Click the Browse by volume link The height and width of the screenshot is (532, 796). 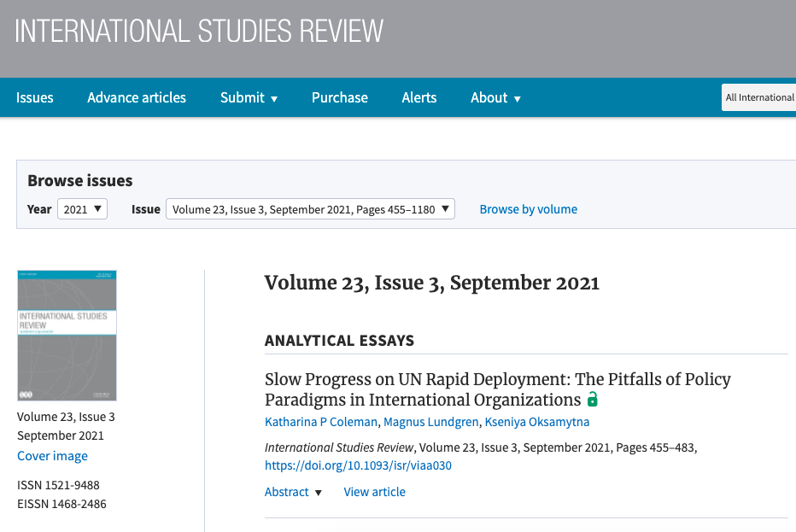click(529, 209)
